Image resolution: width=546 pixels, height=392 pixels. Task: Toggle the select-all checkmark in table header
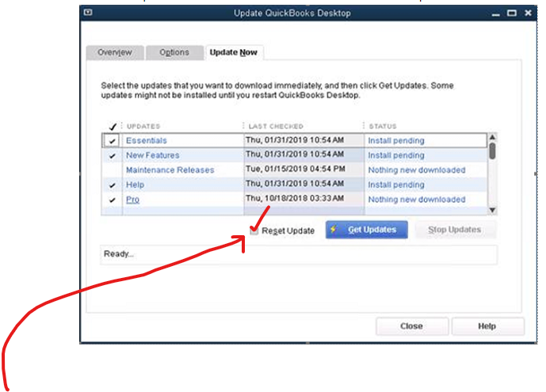[113, 126]
